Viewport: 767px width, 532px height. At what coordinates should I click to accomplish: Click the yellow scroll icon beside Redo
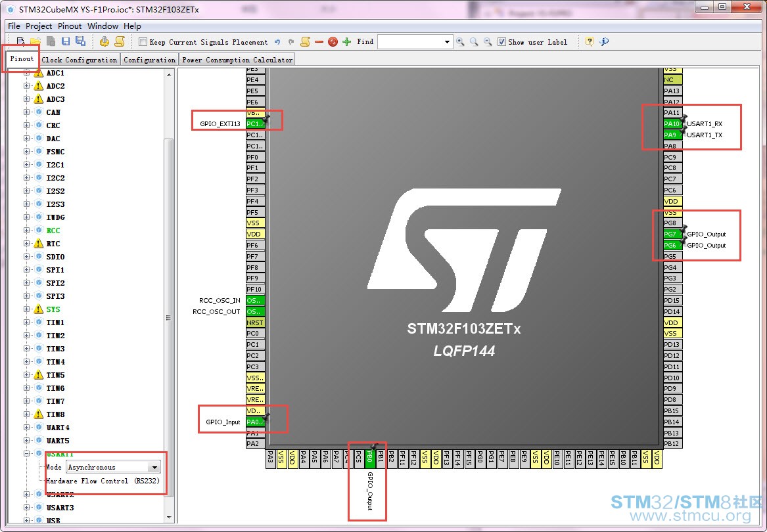coord(305,42)
